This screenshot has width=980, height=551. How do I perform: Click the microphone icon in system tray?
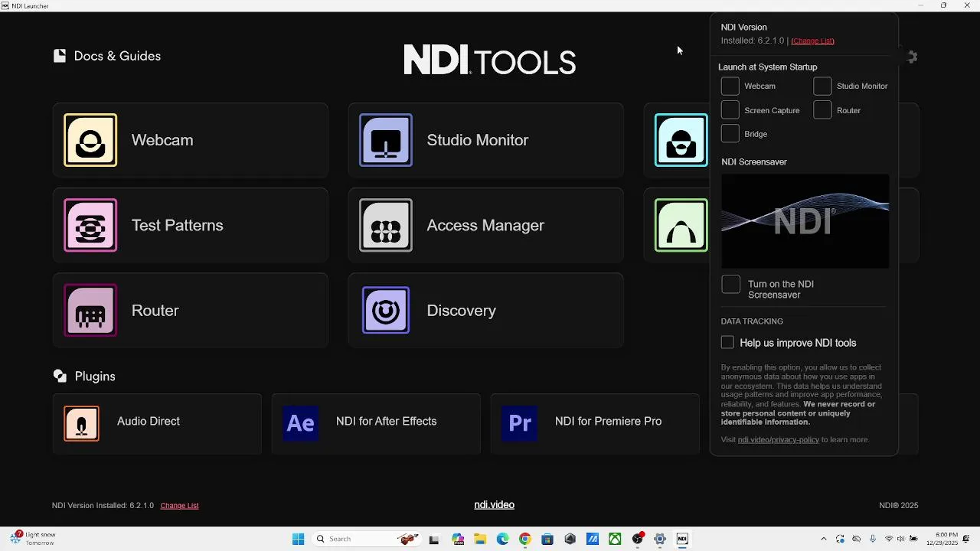[873, 539]
